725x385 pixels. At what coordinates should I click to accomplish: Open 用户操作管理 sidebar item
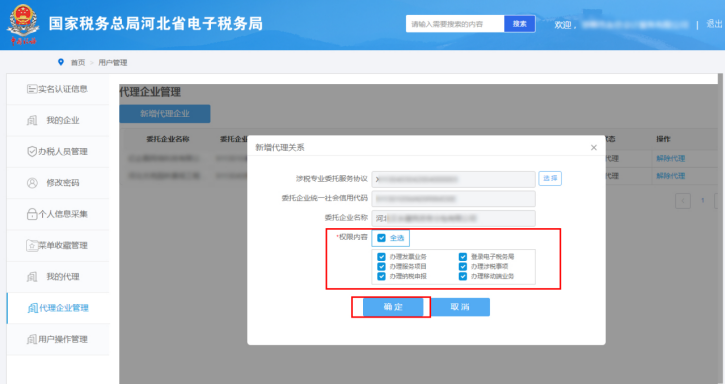[x=58, y=339]
